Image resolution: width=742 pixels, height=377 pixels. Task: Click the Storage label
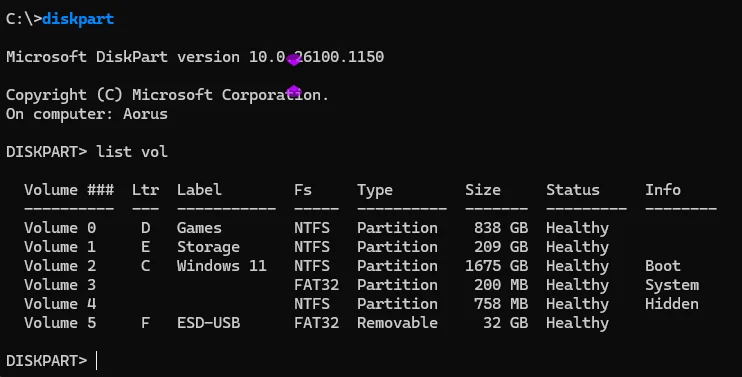coord(208,247)
